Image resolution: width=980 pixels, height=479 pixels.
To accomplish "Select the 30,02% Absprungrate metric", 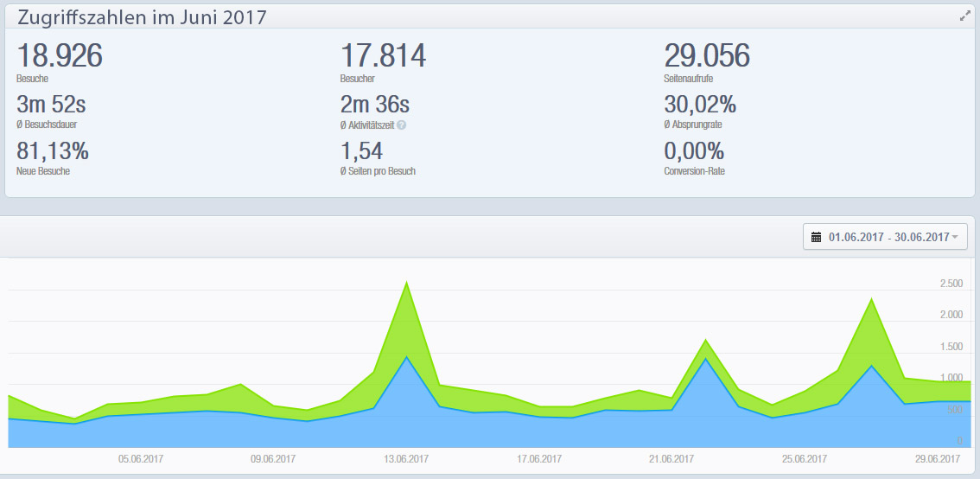I will tap(700, 105).
